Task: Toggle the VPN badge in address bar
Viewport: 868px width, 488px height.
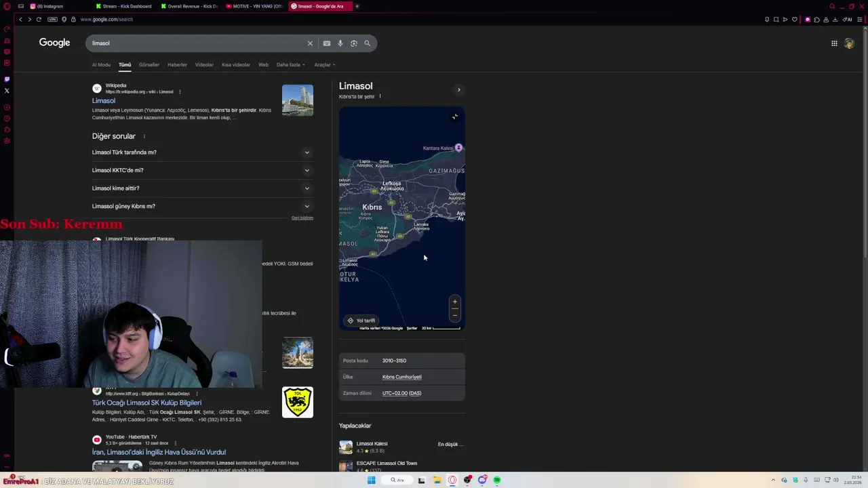Action: (x=52, y=20)
